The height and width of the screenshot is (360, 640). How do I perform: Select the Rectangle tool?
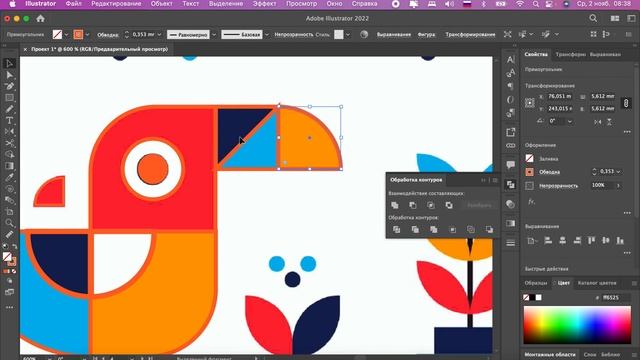coord(9,98)
